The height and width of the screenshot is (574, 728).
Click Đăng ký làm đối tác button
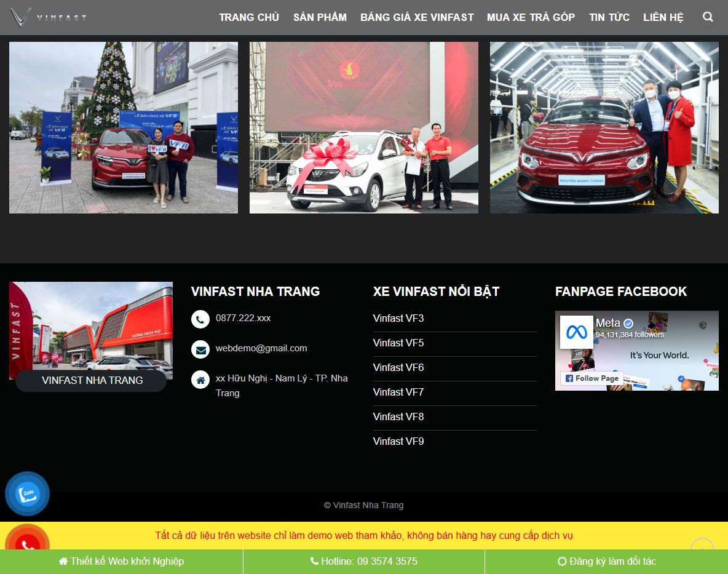pyautogui.click(x=606, y=562)
